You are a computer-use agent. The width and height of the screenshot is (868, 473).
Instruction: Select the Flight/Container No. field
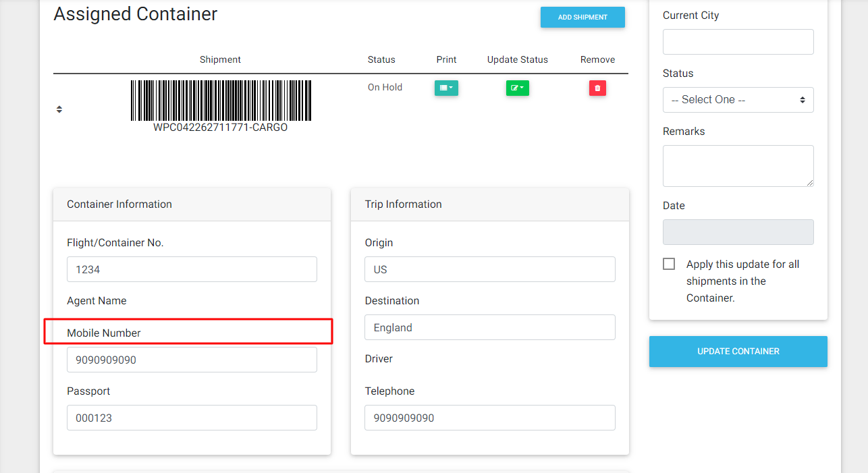click(192, 269)
